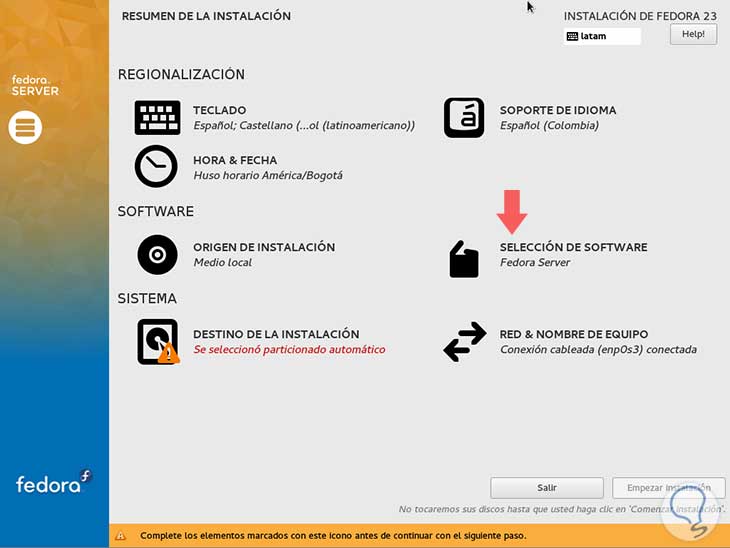Click 'Fedora Server' subtitle under software selection
This screenshot has height=548, width=730.
point(535,263)
